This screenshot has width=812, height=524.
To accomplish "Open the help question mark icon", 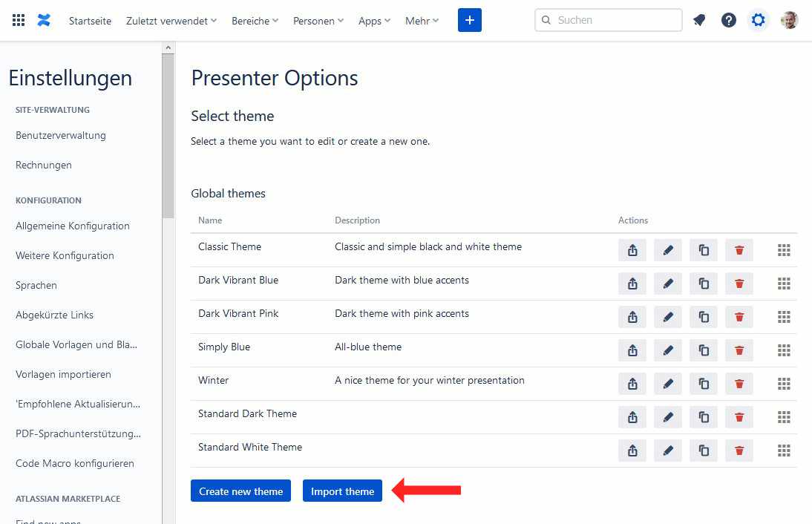I will coord(729,21).
